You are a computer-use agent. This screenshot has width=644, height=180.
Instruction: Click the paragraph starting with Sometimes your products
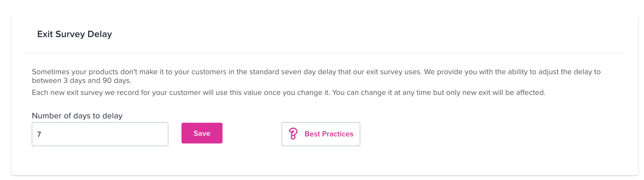click(316, 76)
